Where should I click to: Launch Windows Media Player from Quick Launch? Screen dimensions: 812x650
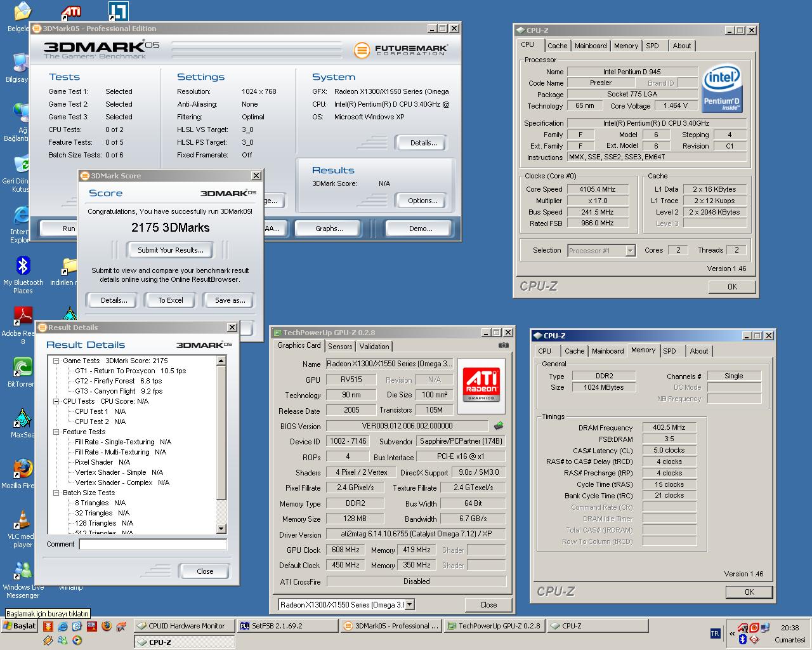77,640
